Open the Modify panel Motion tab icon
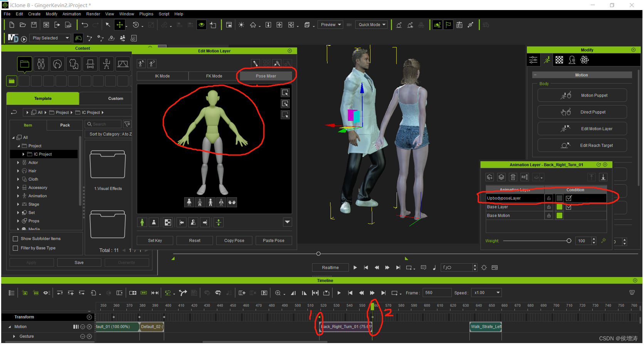The image size is (644, 345). [547, 60]
